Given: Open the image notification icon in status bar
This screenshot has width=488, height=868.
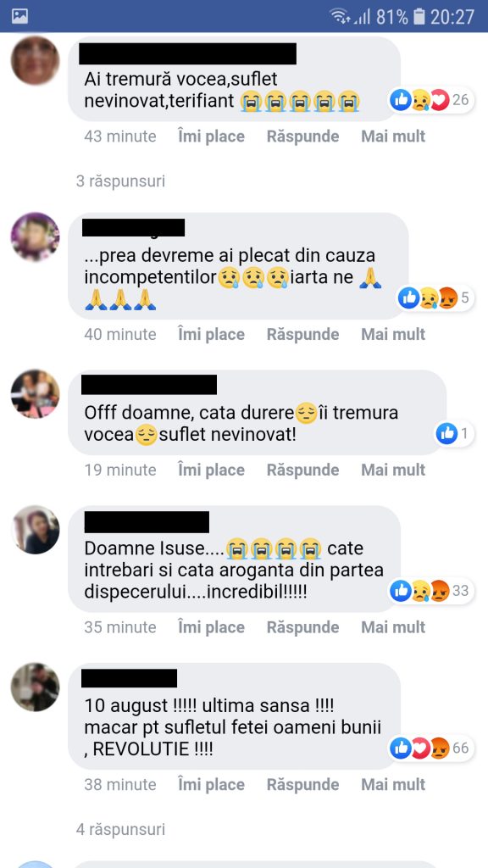Looking at the screenshot, I should (x=20, y=17).
